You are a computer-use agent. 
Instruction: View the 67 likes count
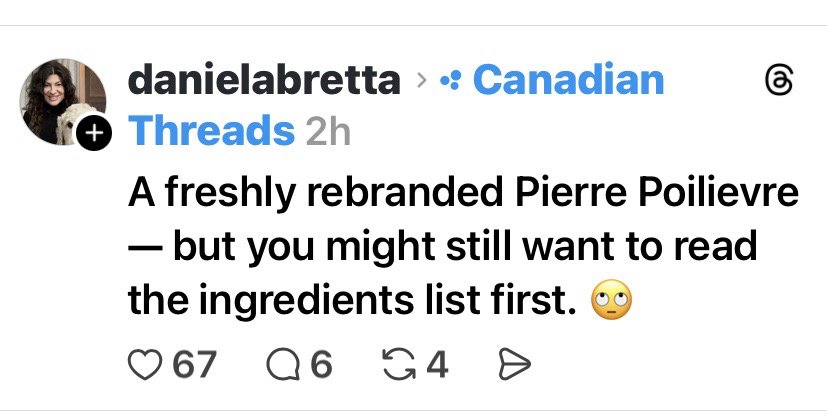tap(195, 364)
